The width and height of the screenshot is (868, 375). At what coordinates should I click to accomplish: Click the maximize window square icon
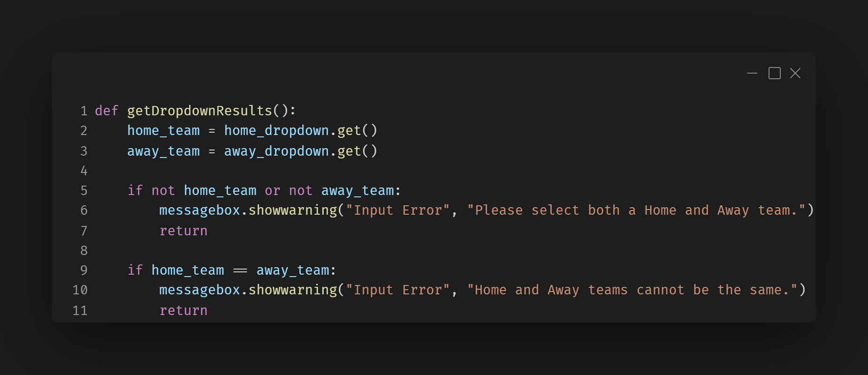pos(774,74)
